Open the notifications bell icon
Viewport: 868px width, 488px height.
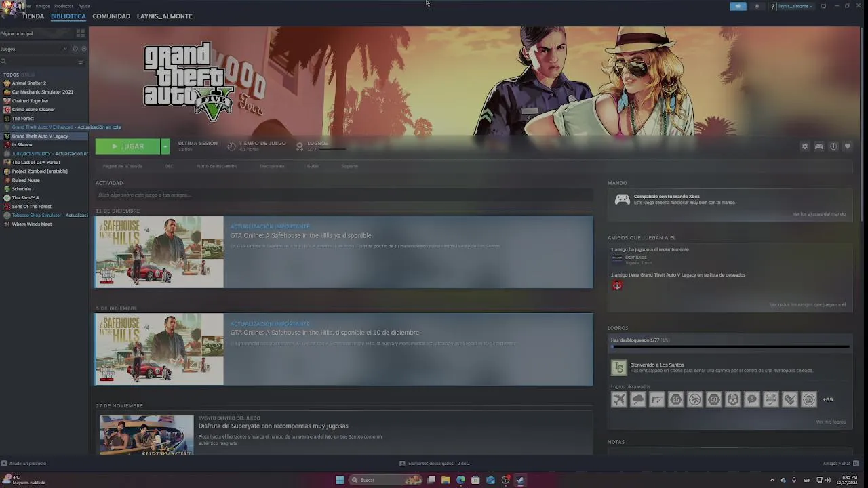[757, 6]
